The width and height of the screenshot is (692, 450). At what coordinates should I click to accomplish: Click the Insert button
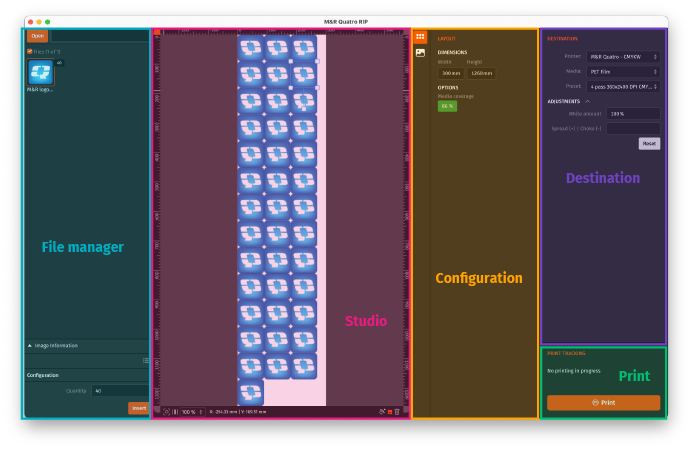click(138, 408)
